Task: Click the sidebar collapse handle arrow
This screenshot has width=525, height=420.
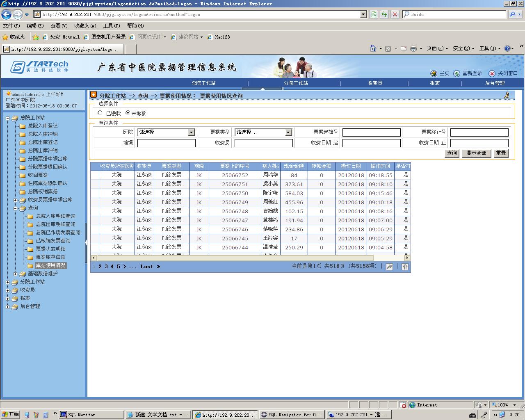Action: click(x=86, y=242)
